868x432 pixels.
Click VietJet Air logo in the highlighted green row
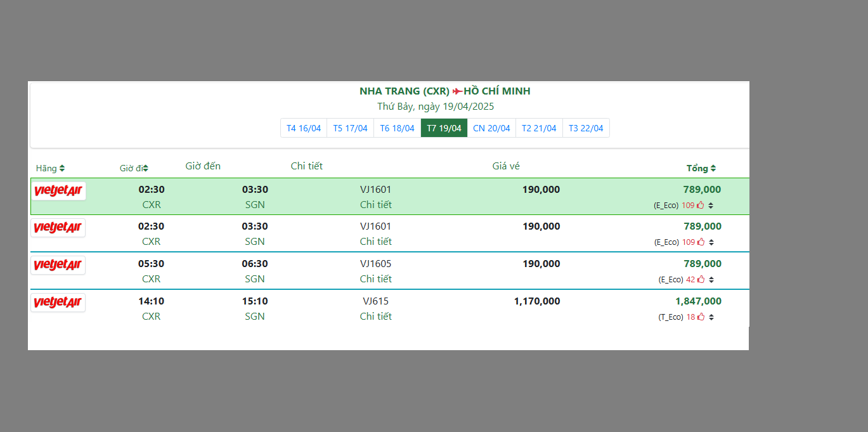(x=58, y=191)
